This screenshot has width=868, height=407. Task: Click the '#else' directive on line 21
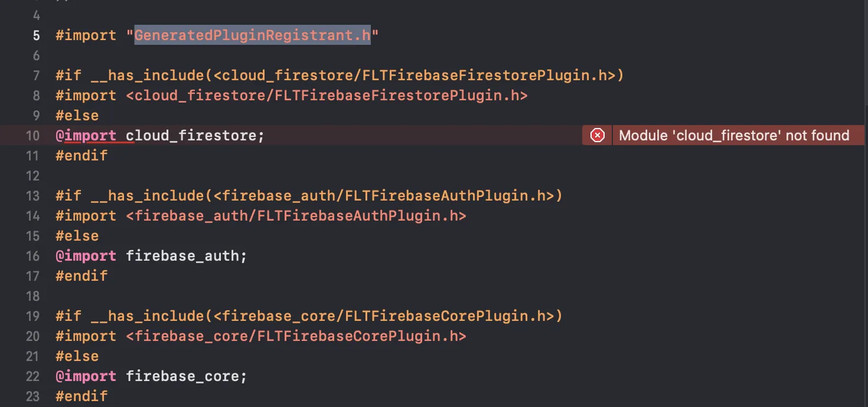click(77, 356)
